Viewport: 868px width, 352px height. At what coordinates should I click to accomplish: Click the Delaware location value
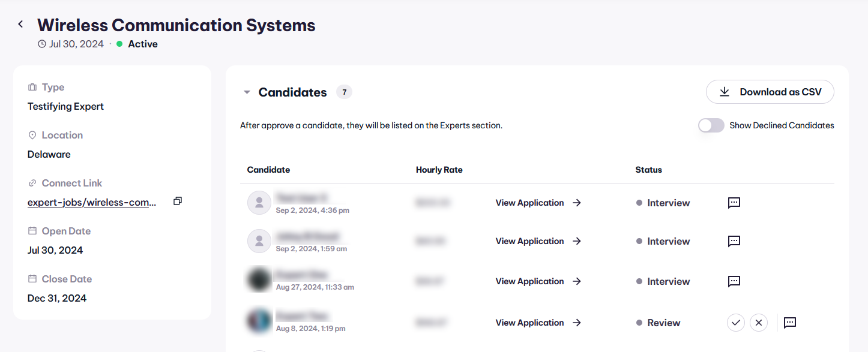pyautogui.click(x=49, y=154)
